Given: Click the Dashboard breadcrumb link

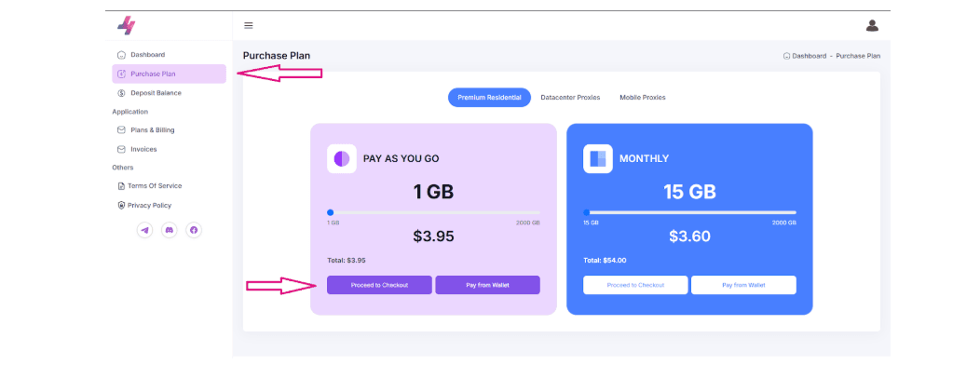Looking at the screenshot, I should [x=810, y=56].
